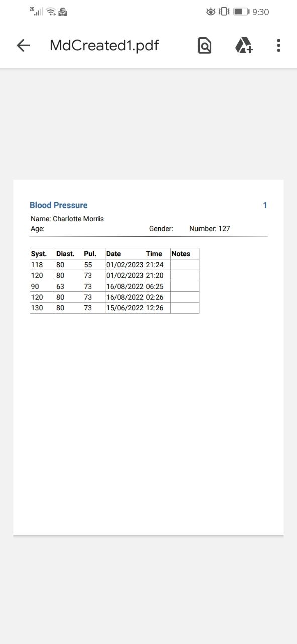Image resolution: width=297 pixels, height=644 pixels.
Task: Tap the Number: 127 field
Action: click(210, 229)
